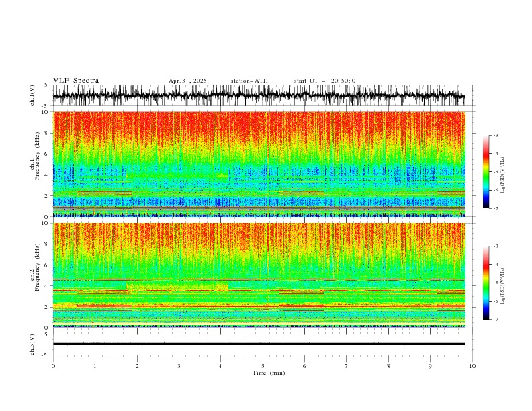
Task: Click the "-7" label on ch.2 color bar
Action: pyautogui.click(x=496, y=320)
